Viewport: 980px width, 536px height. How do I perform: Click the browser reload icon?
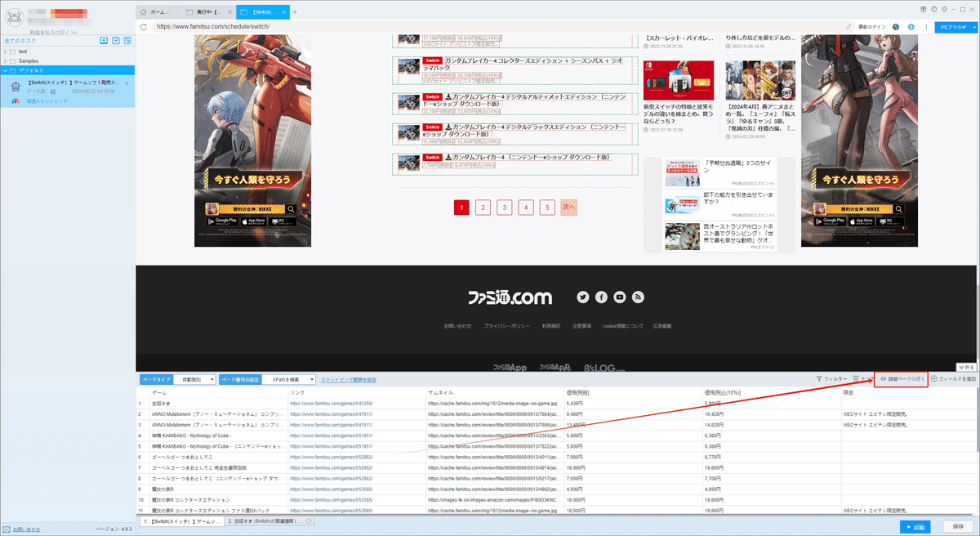pos(144,26)
